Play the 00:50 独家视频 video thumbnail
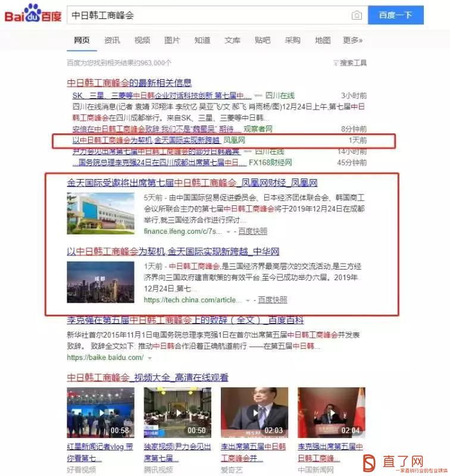Image resolution: width=450 pixels, height=476 pixels. tap(177, 412)
